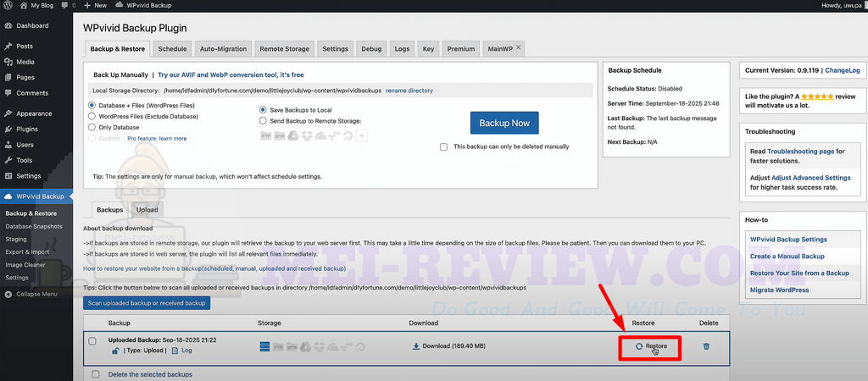Click the Restore icon in backup row
Screen dimensions: 868x381
(639, 346)
